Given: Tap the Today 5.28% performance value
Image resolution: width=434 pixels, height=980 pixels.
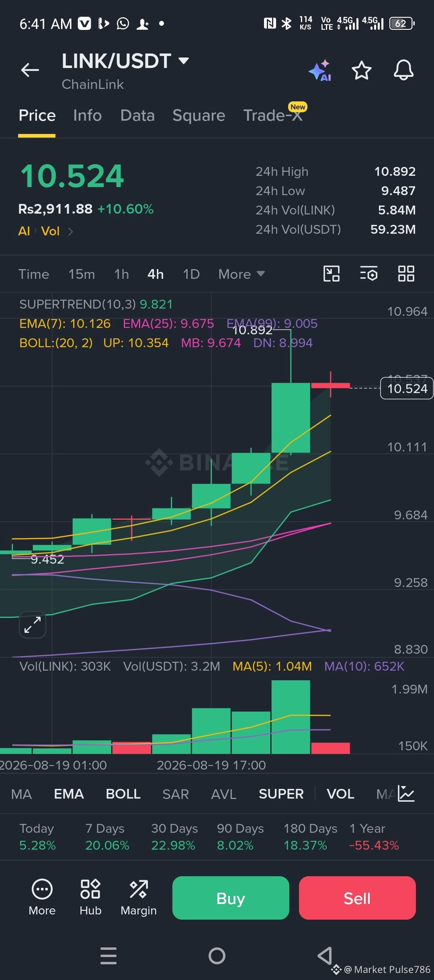Looking at the screenshot, I should (x=37, y=845).
